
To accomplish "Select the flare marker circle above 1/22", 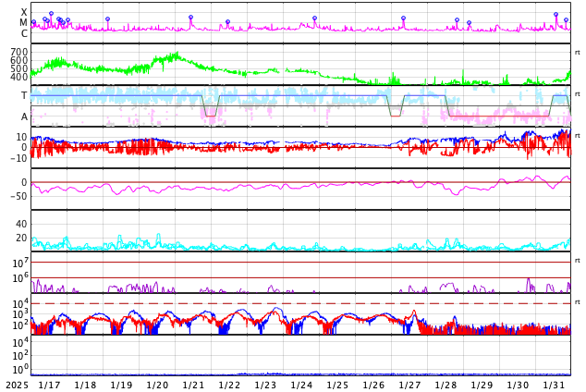I will pyautogui.click(x=228, y=22).
